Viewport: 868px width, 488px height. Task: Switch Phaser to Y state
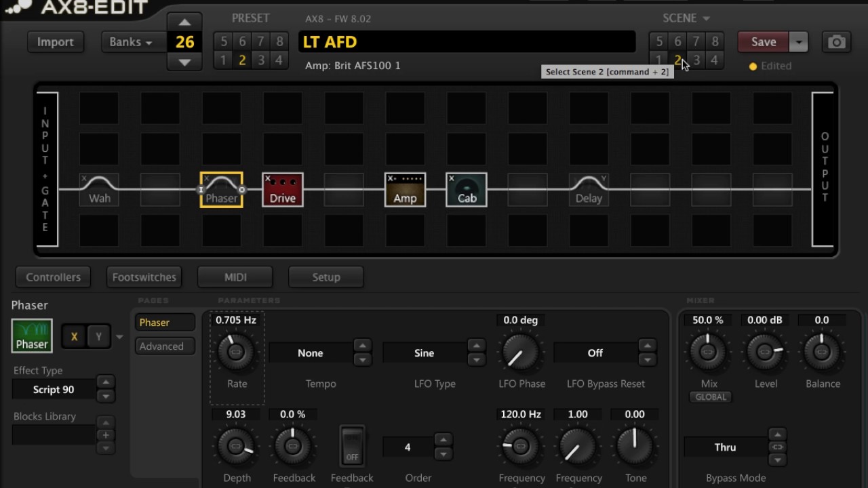(x=98, y=336)
